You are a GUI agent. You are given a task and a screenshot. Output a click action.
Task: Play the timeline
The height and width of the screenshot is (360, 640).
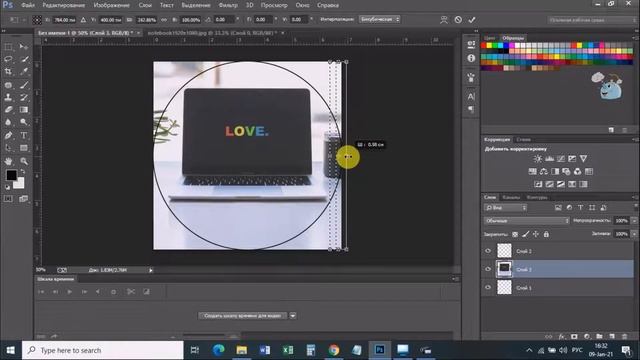tap(69, 291)
